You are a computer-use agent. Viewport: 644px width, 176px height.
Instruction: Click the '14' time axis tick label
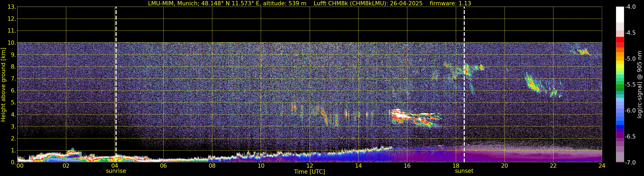[358, 166]
